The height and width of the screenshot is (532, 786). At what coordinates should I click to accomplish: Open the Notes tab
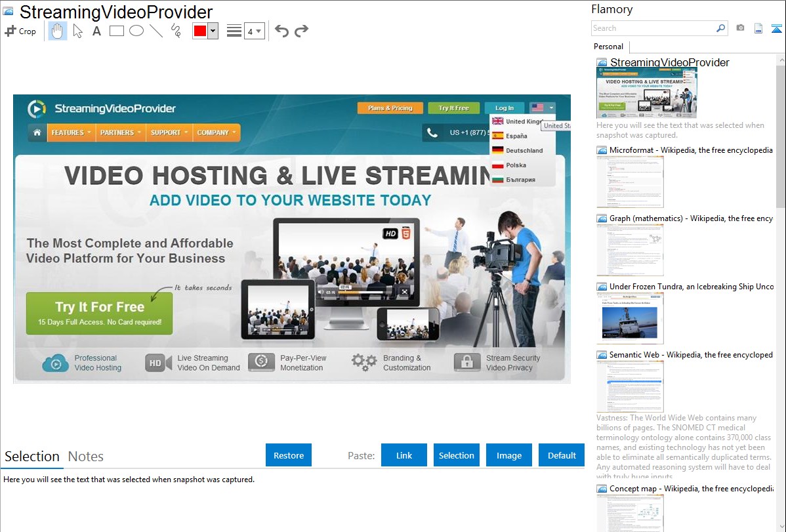point(86,457)
